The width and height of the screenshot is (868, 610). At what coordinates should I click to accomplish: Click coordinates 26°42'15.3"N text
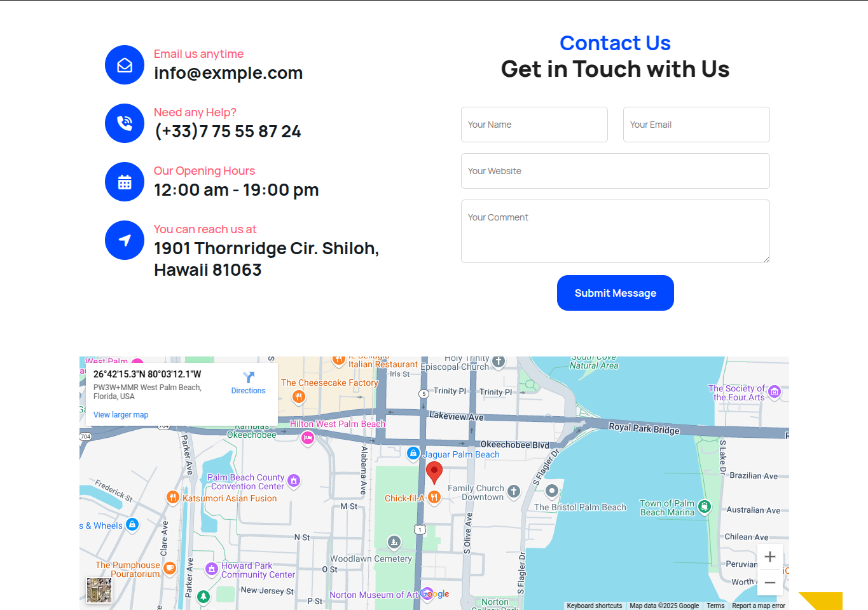pyautogui.click(x=148, y=374)
